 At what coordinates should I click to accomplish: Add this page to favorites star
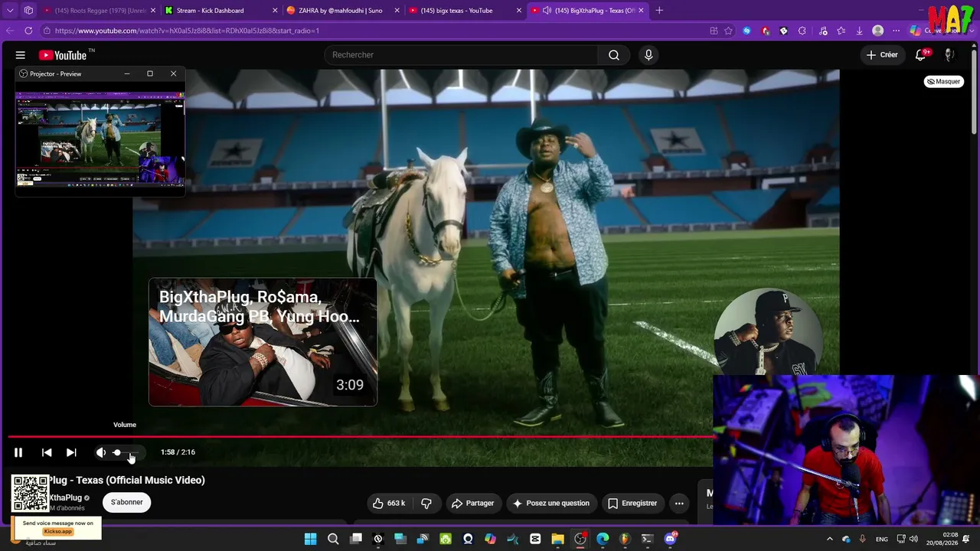pyautogui.click(x=728, y=31)
